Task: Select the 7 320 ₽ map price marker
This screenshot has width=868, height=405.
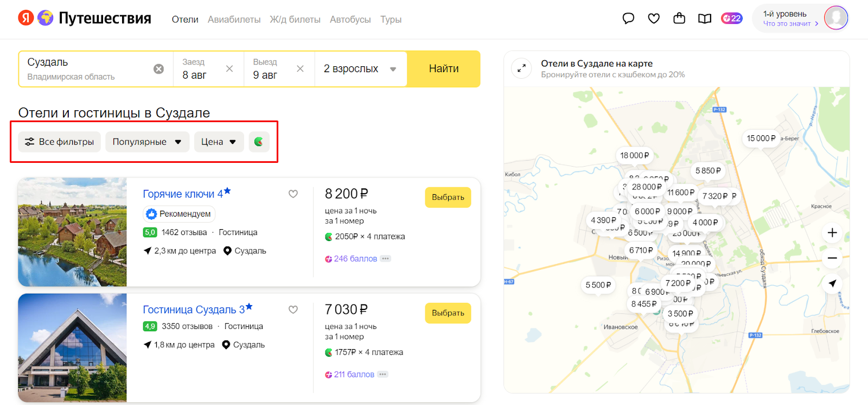Action: coord(715,196)
